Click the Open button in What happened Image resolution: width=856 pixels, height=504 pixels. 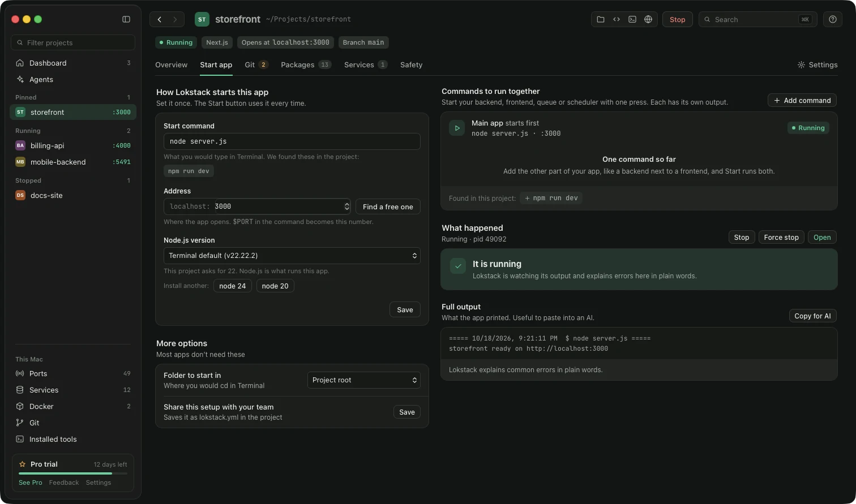(x=822, y=237)
